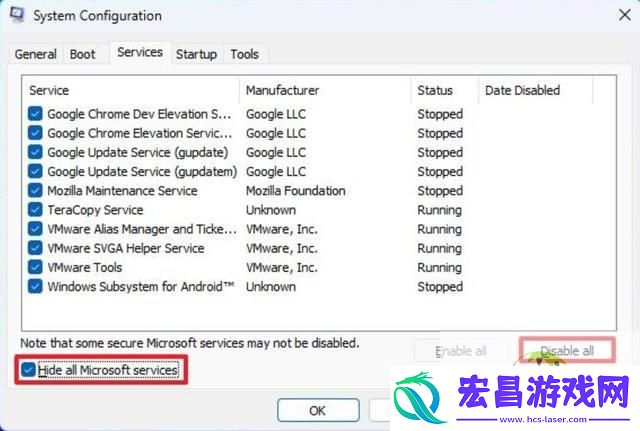This screenshot has height=431, width=640.
Task: Switch to the General tab
Action: [36, 54]
